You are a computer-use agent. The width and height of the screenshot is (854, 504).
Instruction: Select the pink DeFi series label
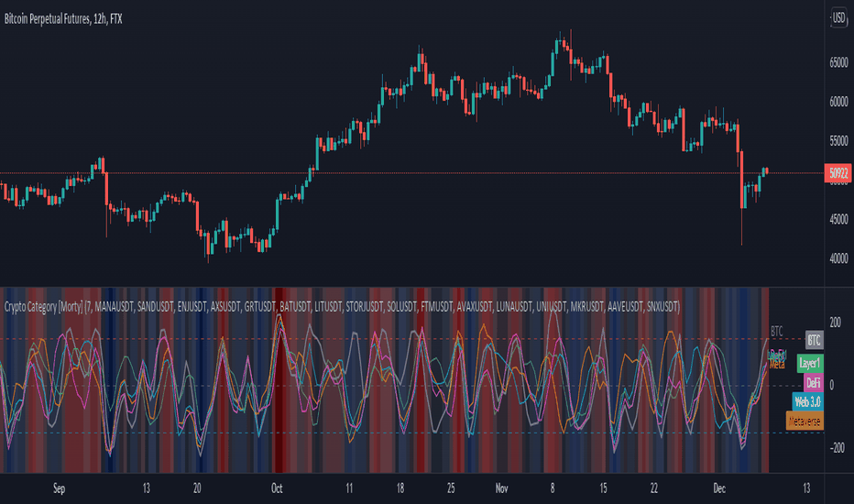pos(813,383)
